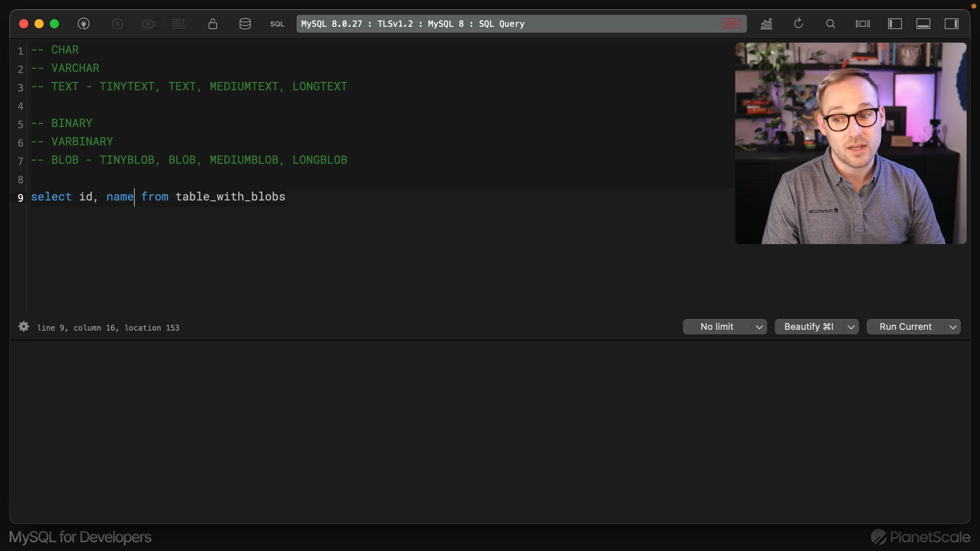Expand the Run Current dropdown arrow

pos(953,327)
